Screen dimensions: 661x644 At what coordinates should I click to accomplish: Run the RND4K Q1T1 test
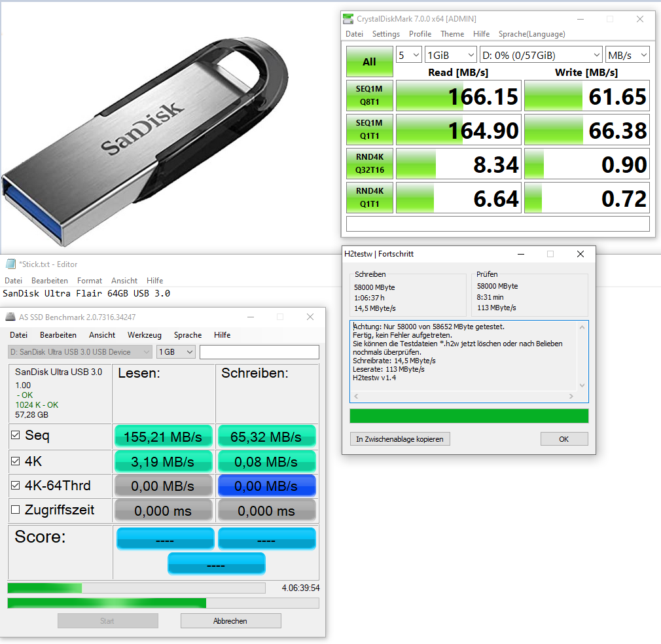coord(369,197)
